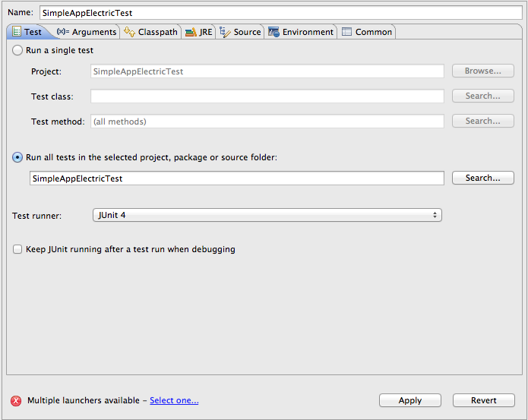528x420 pixels.
Task: Click the Arguments tab variable icon
Action: tap(62, 32)
